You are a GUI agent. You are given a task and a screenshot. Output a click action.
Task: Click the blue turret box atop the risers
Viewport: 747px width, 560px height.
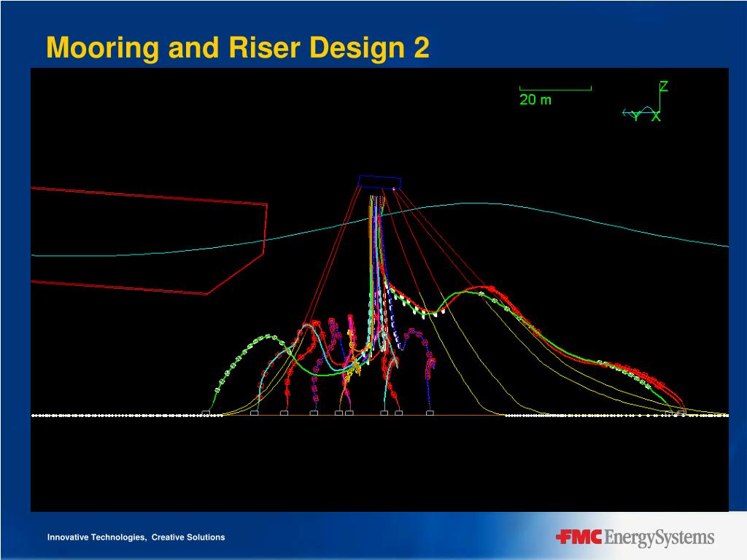(379, 182)
